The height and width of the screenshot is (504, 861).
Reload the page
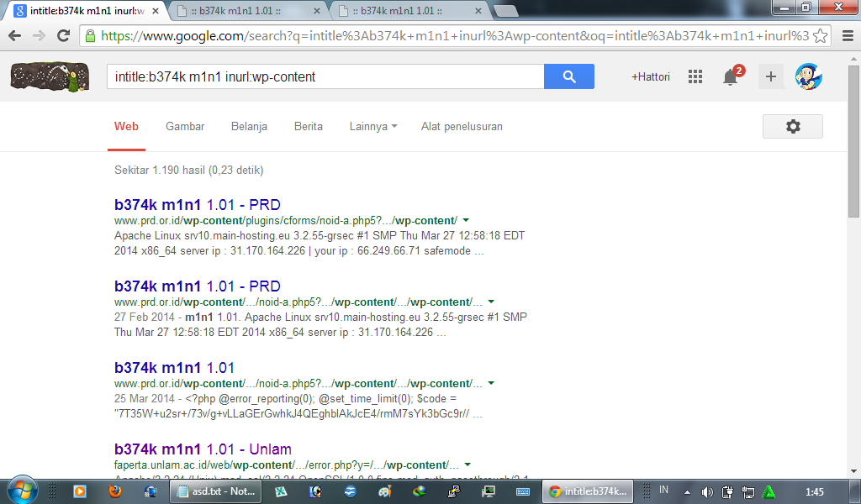tap(63, 36)
